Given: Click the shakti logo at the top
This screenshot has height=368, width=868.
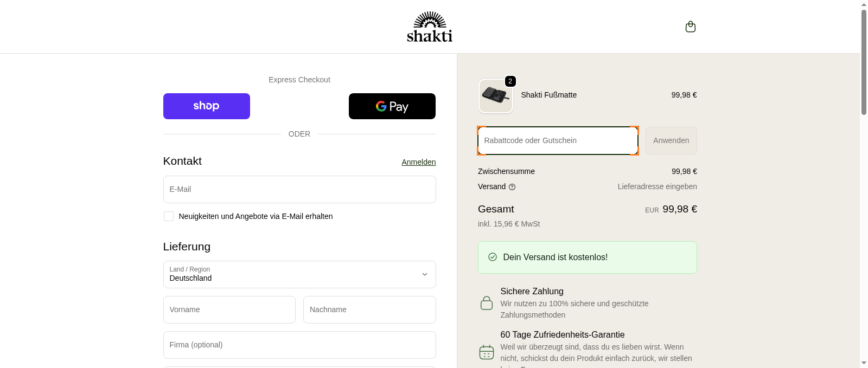Looking at the screenshot, I should [x=429, y=26].
